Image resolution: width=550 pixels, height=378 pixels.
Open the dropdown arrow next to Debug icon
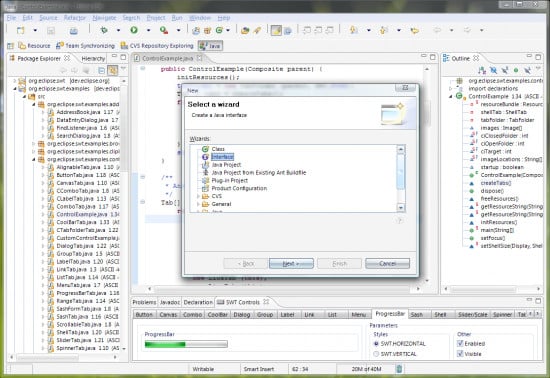coord(118,31)
